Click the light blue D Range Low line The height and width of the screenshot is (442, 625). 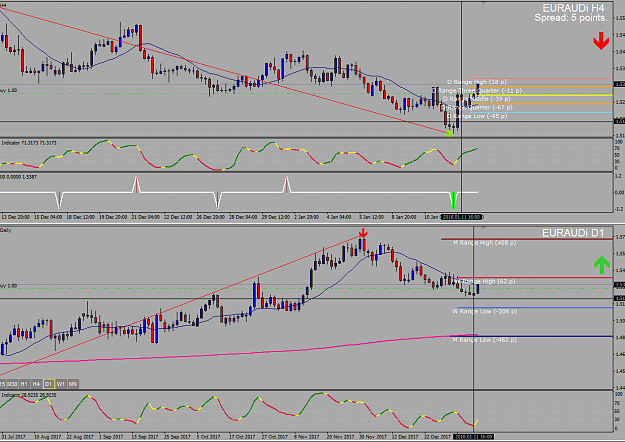(542, 112)
